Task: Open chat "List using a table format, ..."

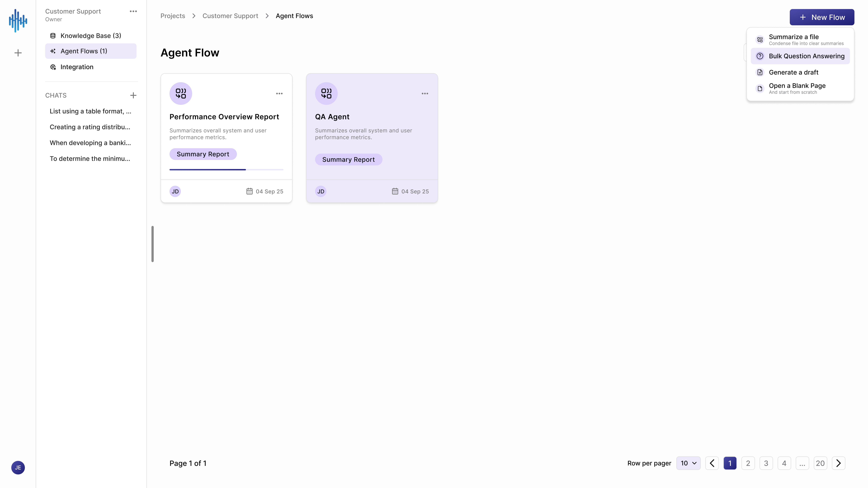Action: point(90,111)
